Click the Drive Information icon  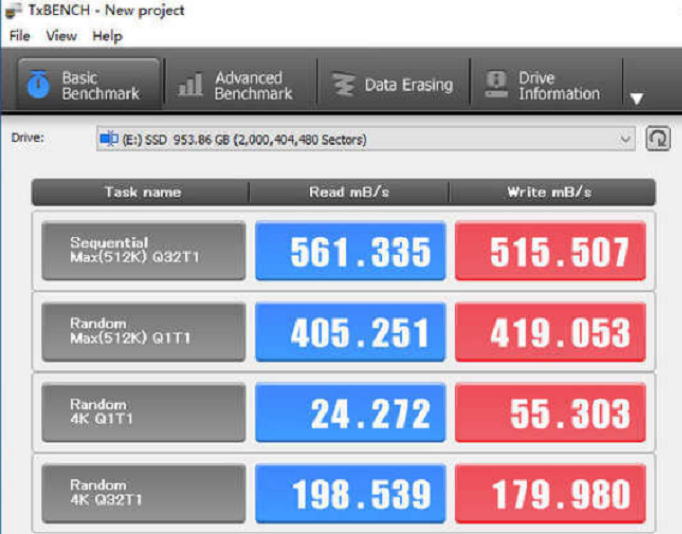click(495, 85)
